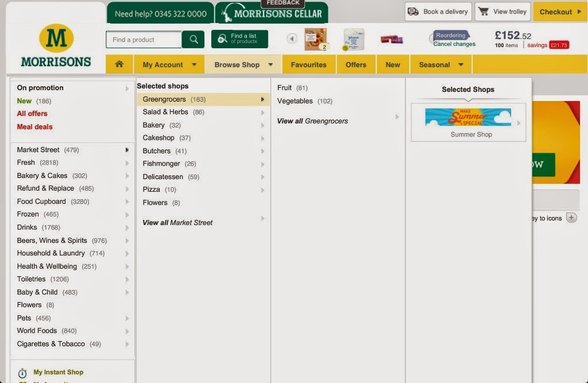Select Fresh (2818) category
The width and height of the screenshot is (588, 383).
(73, 163)
